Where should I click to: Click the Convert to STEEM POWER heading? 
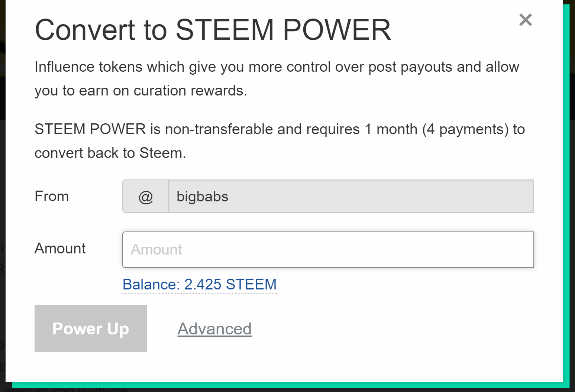click(x=213, y=30)
